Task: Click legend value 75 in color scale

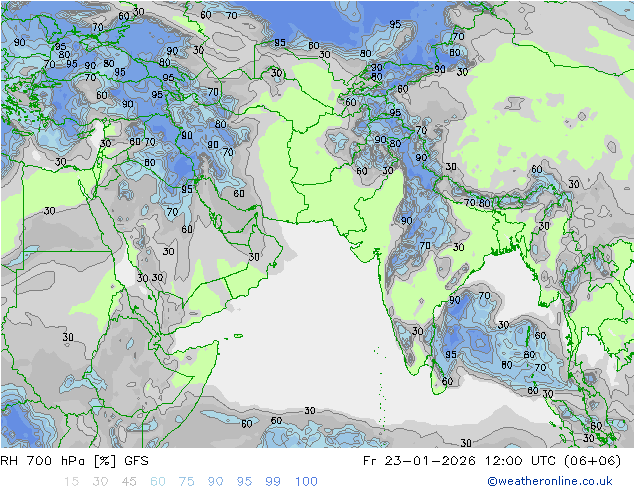Action: 186,482
